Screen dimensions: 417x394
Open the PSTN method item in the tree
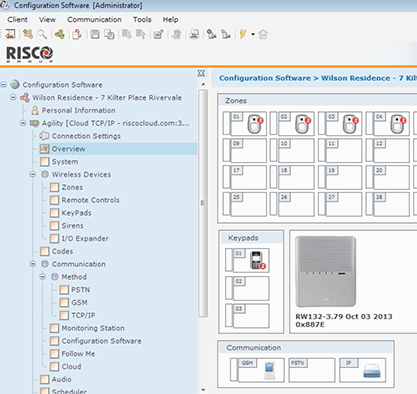pos(80,290)
